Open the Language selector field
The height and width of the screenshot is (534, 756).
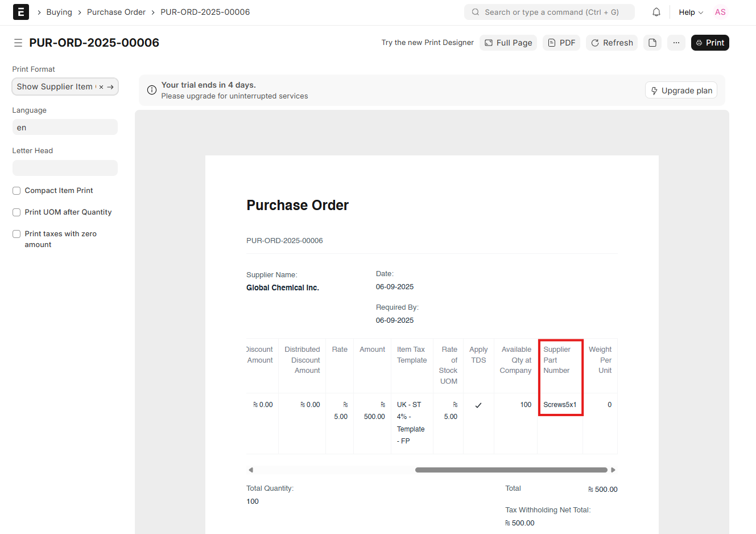pyautogui.click(x=65, y=128)
